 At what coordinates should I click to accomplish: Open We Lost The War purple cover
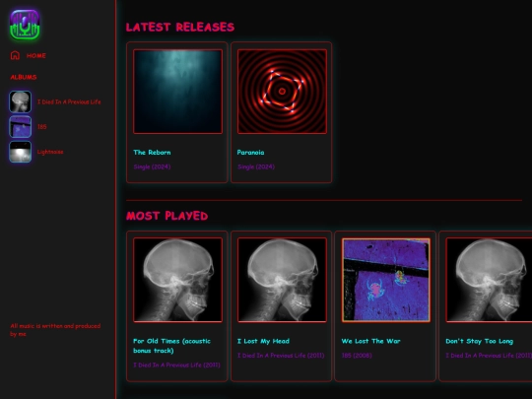point(386,280)
